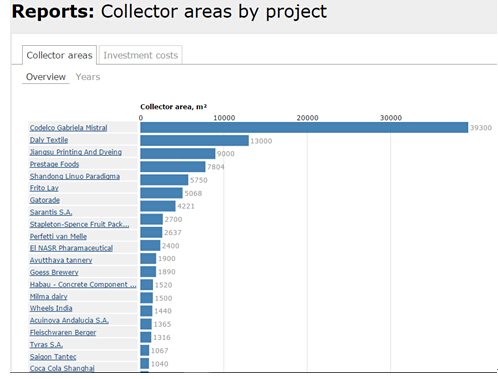Click the Perfetti van Melle 2400 bar

point(150,246)
